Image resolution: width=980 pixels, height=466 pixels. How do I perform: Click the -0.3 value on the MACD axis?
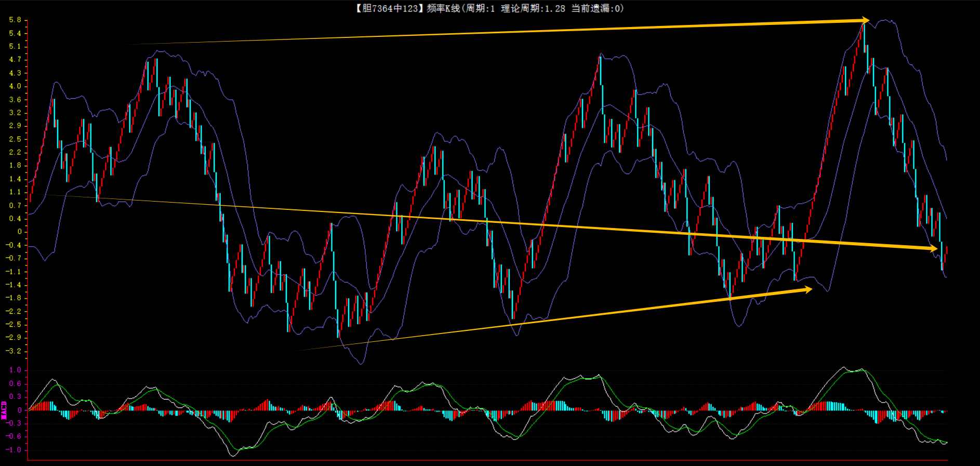[x=14, y=423]
